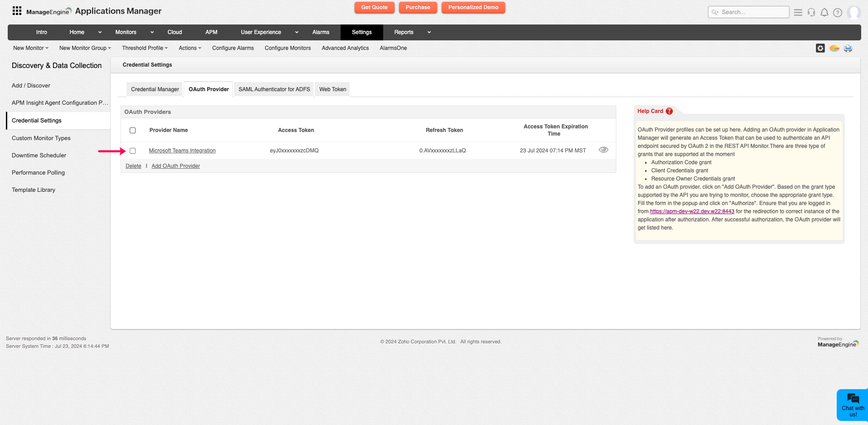This screenshot has width=868, height=425.
Task: Go to the Intro menu
Action: (42, 32)
